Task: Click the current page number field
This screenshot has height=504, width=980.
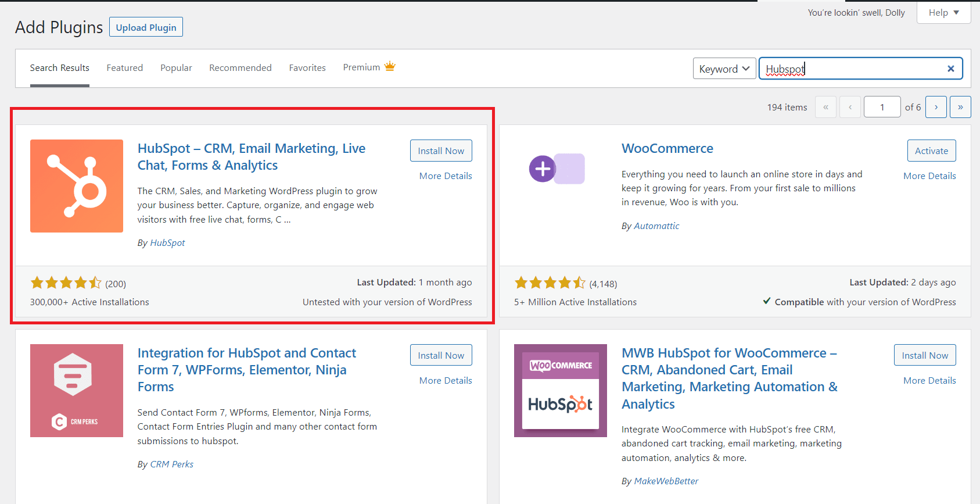Action: coord(882,107)
